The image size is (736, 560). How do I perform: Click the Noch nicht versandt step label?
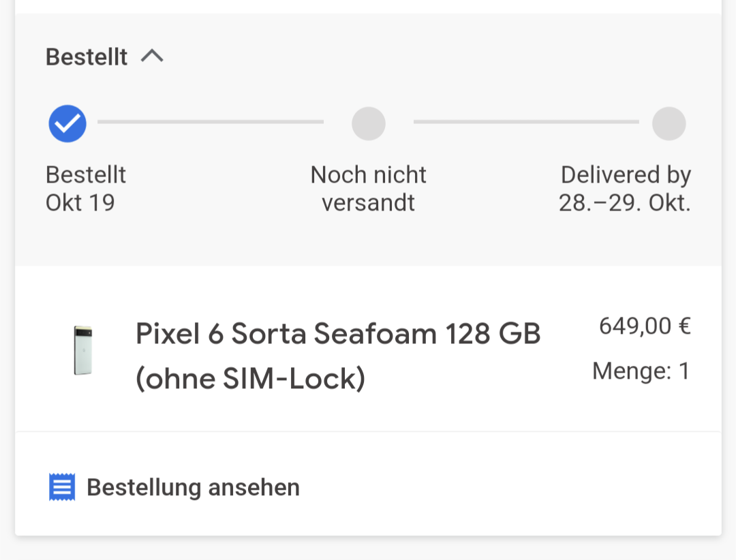point(369,189)
